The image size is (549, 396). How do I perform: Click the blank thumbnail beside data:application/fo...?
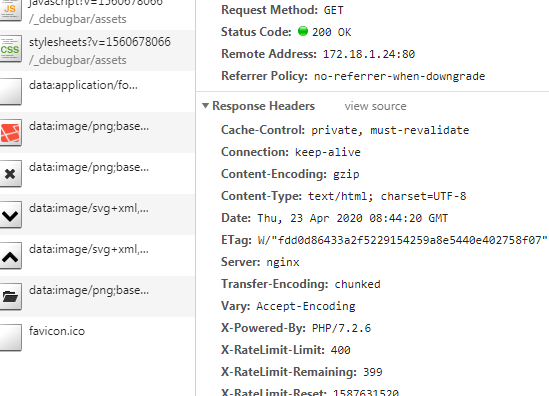[x=10, y=91]
